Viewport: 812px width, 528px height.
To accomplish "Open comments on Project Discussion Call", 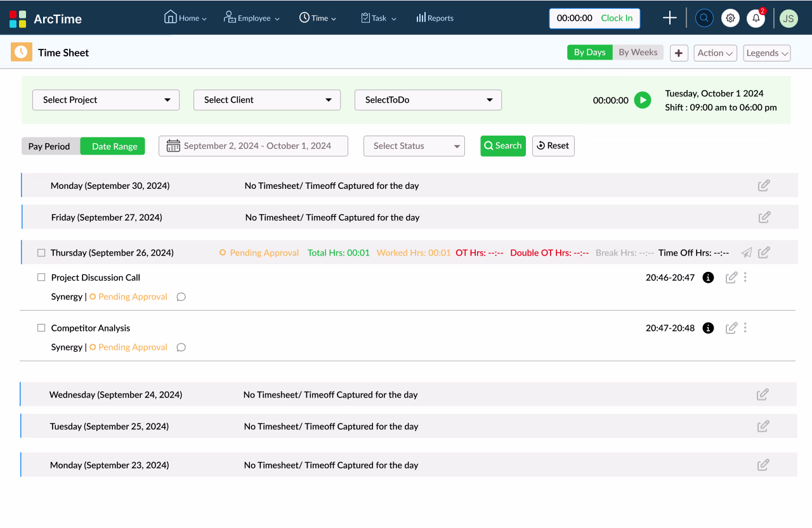I will [x=181, y=297].
